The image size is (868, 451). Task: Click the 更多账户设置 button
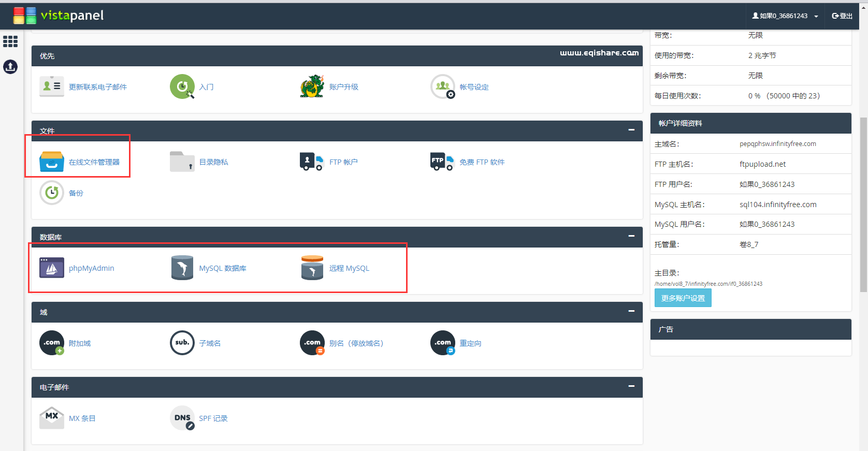(683, 298)
